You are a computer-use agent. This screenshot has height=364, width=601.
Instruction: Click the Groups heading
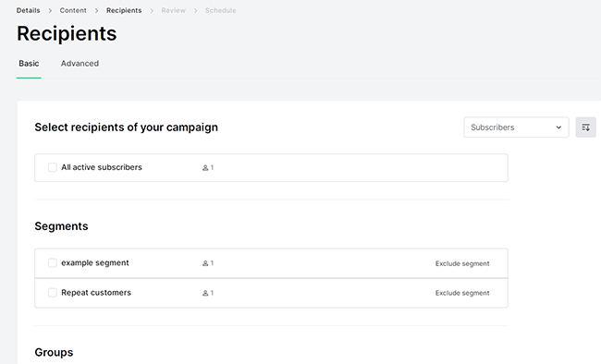(54, 353)
